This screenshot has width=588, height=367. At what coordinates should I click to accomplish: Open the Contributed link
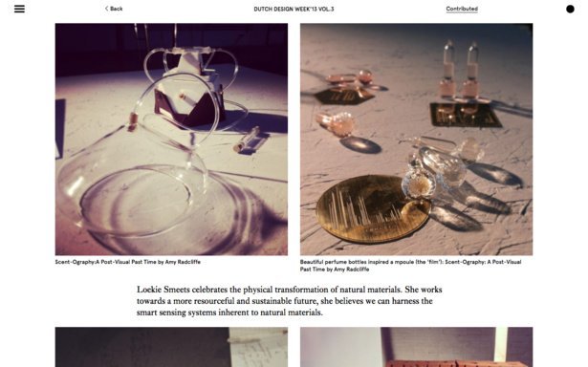(462, 9)
